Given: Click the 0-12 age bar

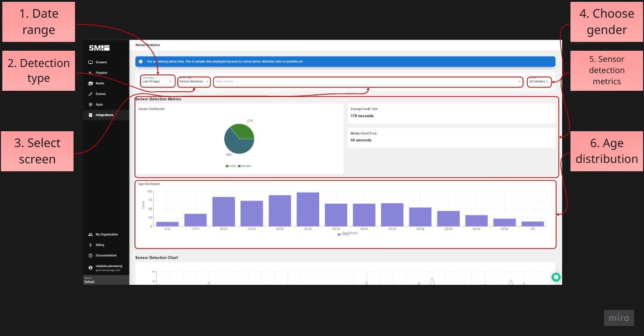Looking at the screenshot, I should click(x=168, y=224).
